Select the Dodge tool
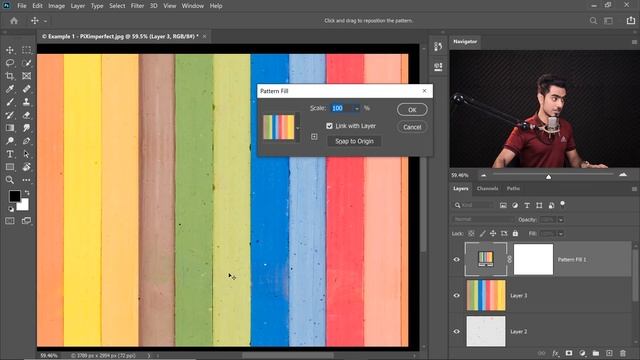Screen dimensions: 640x360 click(10, 141)
